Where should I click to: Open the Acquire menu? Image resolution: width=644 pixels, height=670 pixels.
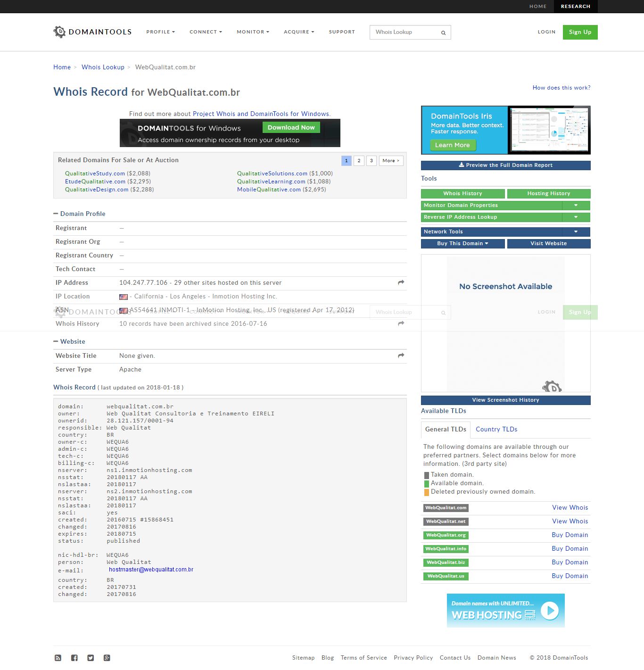pyautogui.click(x=299, y=32)
